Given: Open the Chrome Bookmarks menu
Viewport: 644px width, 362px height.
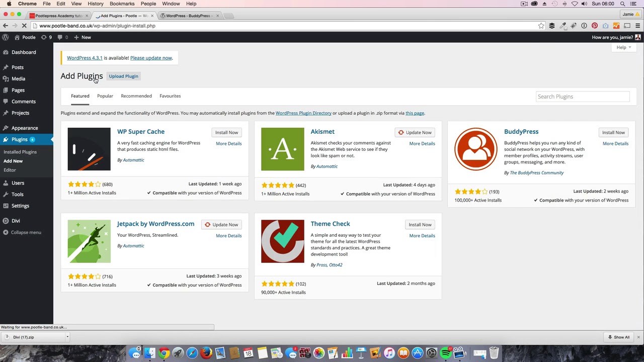Looking at the screenshot, I should (x=122, y=4).
